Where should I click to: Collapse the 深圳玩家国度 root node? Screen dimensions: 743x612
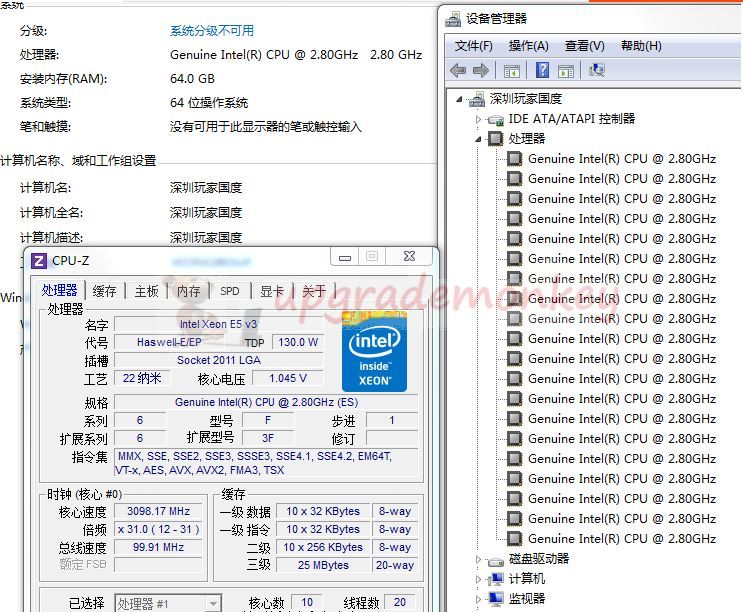459,99
